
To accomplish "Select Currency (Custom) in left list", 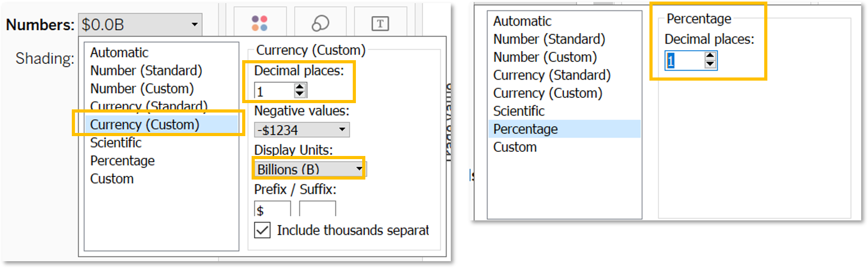I will pyautogui.click(x=145, y=125).
